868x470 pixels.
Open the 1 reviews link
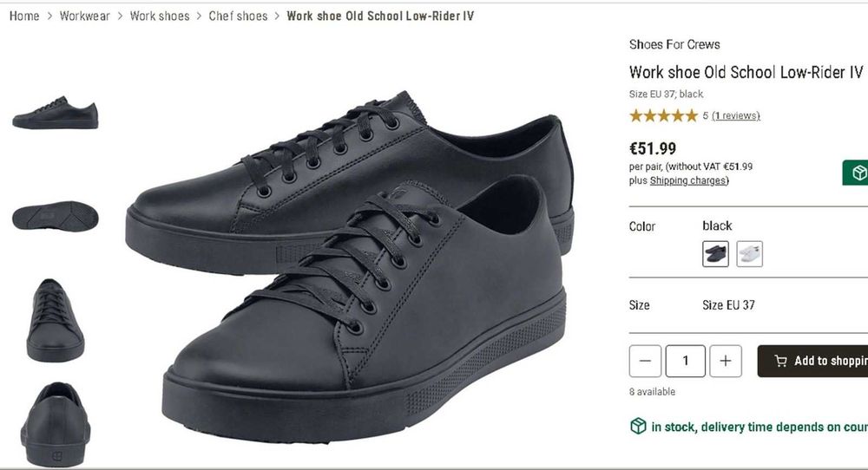[x=735, y=115]
